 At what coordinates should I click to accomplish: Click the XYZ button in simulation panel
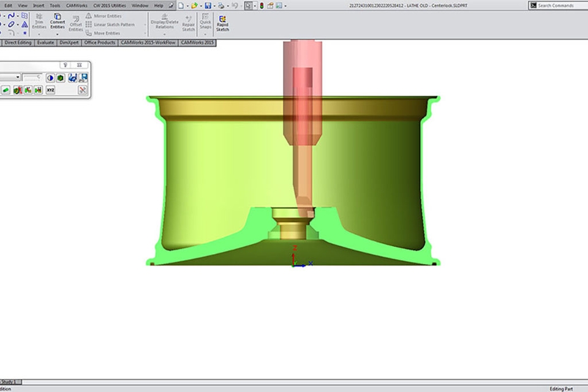(50, 90)
